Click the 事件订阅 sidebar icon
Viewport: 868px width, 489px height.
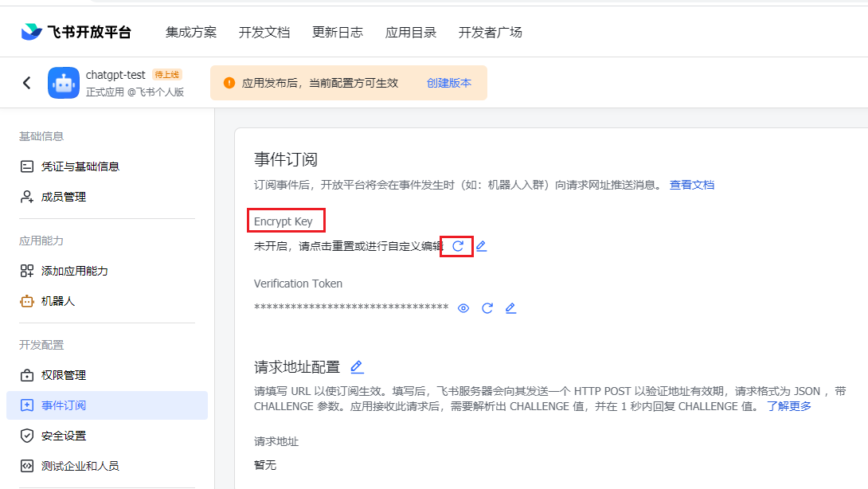(26, 405)
